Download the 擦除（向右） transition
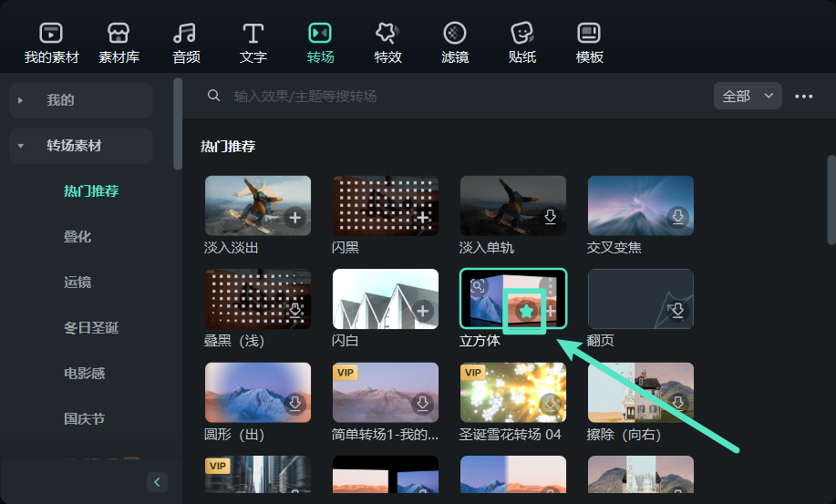The image size is (836, 504). pos(677,404)
